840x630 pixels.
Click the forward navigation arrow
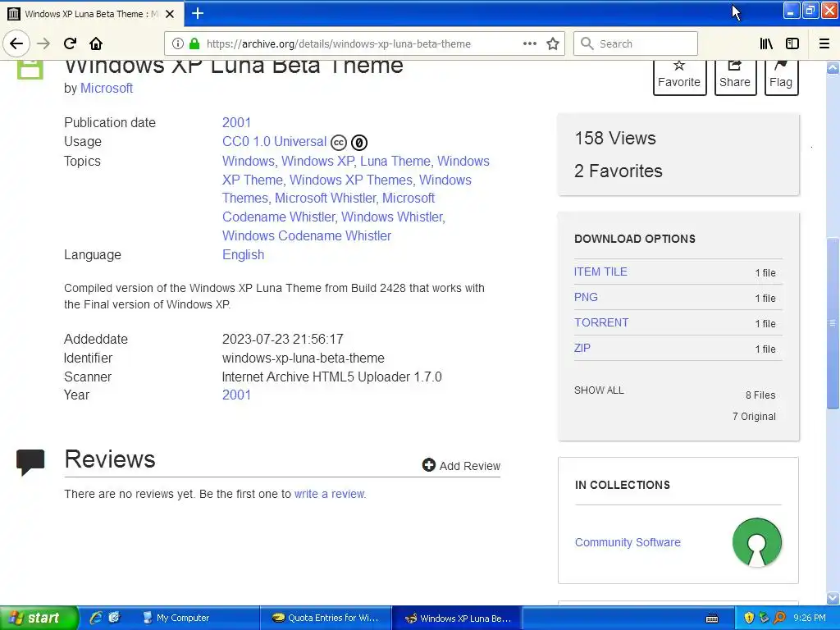(44, 43)
